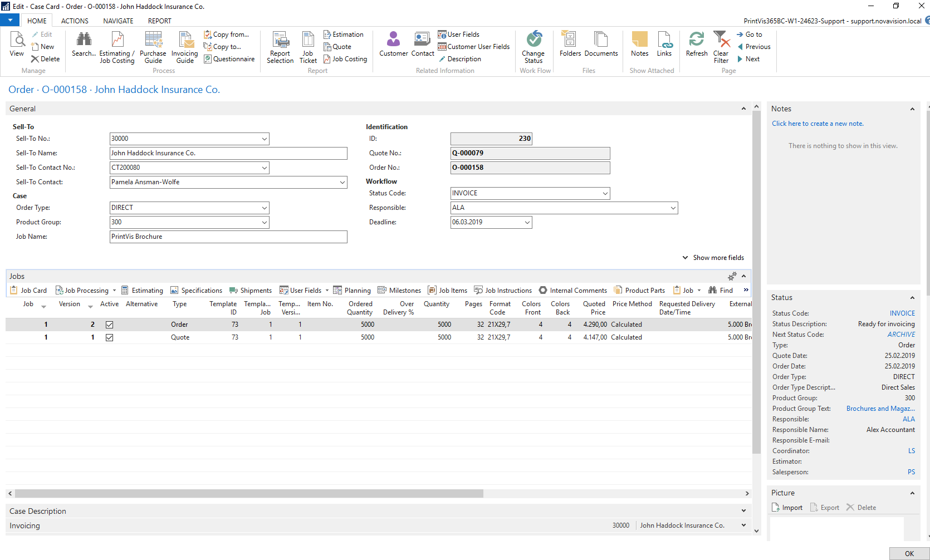This screenshot has width=930, height=560.
Task: Collapse the Status factbox
Action: (912, 298)
